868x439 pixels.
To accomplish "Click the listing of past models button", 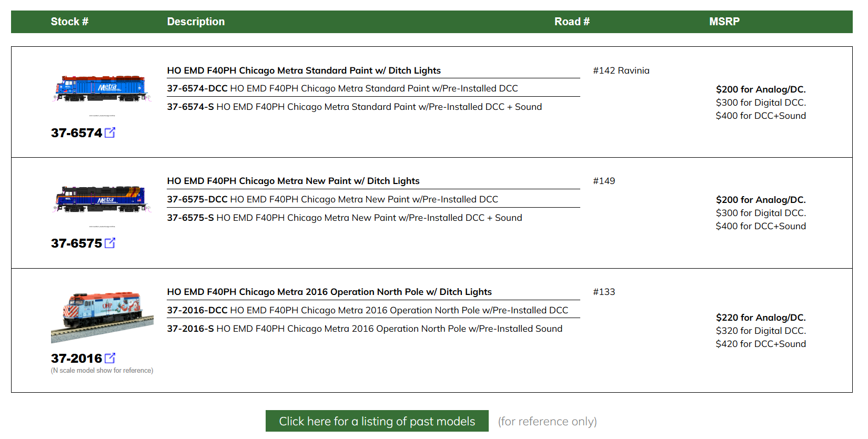I will tap(377, 421).
